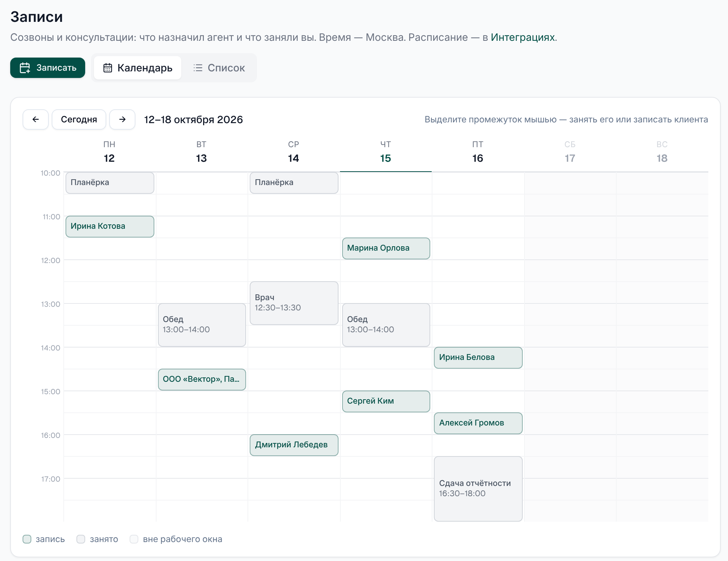Click the вне рабочего окна legend swatch
The width and height of the screenshot is (728, 561).
[x=134, y=539]
